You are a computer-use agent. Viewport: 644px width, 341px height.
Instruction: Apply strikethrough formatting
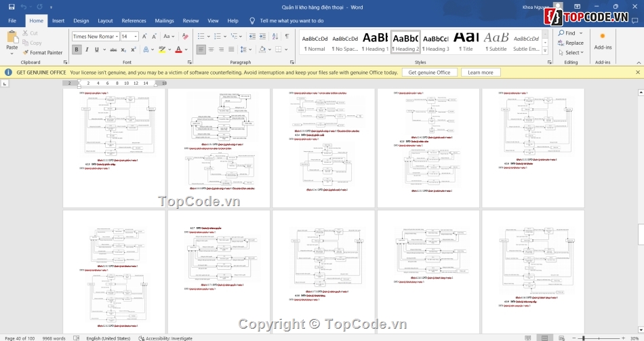113,49
